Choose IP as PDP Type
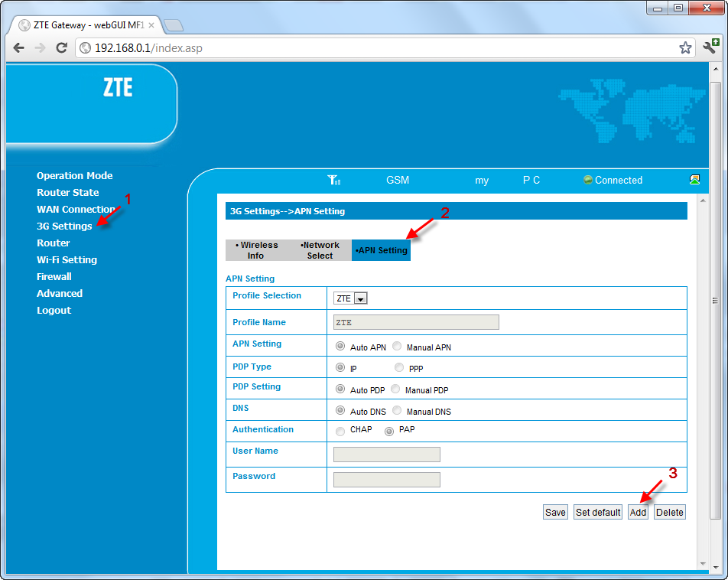This screenshot has height=580, width=728. [340, 367]
